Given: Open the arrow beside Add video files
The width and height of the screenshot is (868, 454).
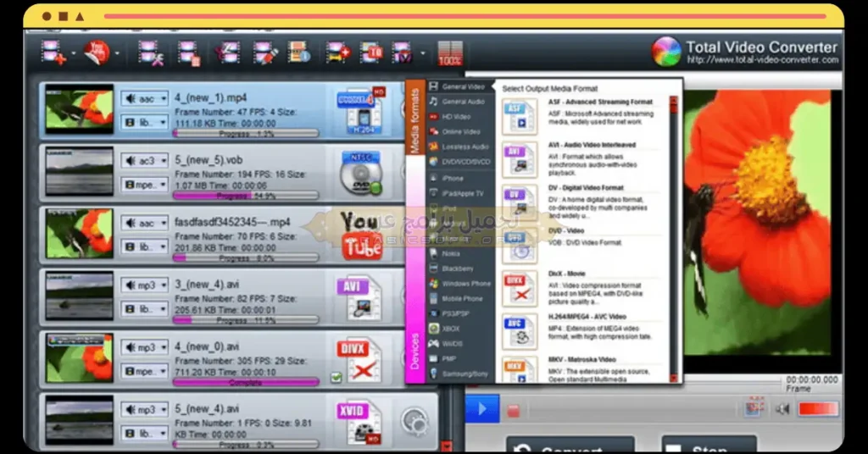Looking at the screenshot, I should pyautogui.click(x=73, y=53).
